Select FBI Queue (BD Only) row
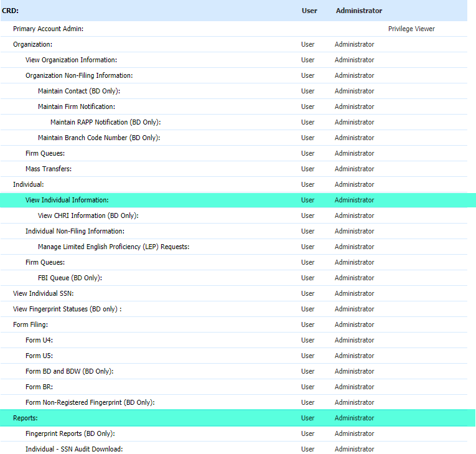This screenshot has height=454, width=476. tap(70, 278)
